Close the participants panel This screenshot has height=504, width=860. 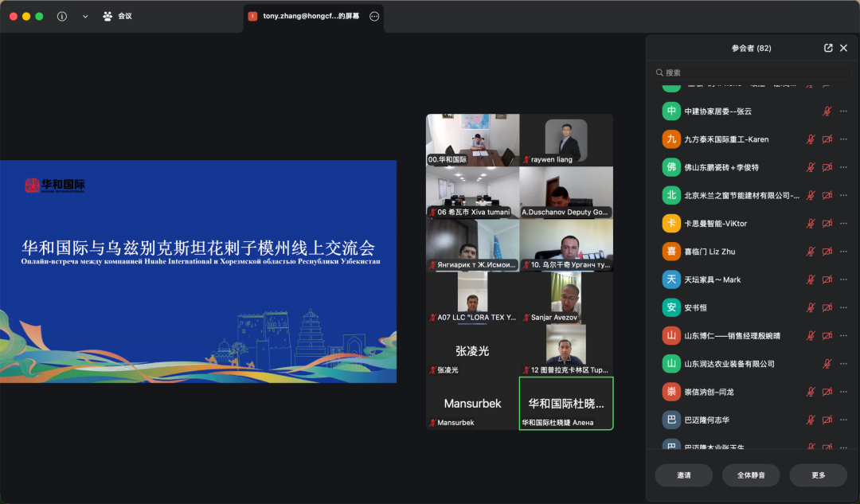843,49
